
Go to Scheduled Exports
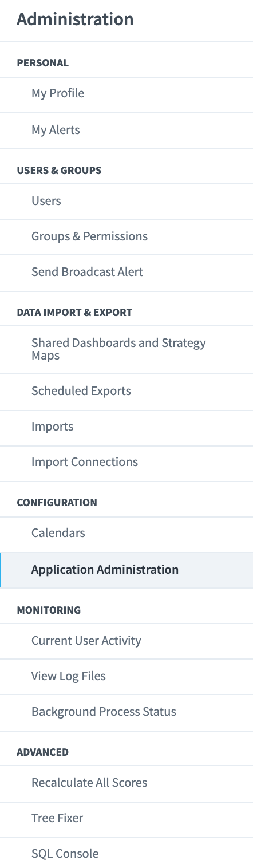coord(126,391)
